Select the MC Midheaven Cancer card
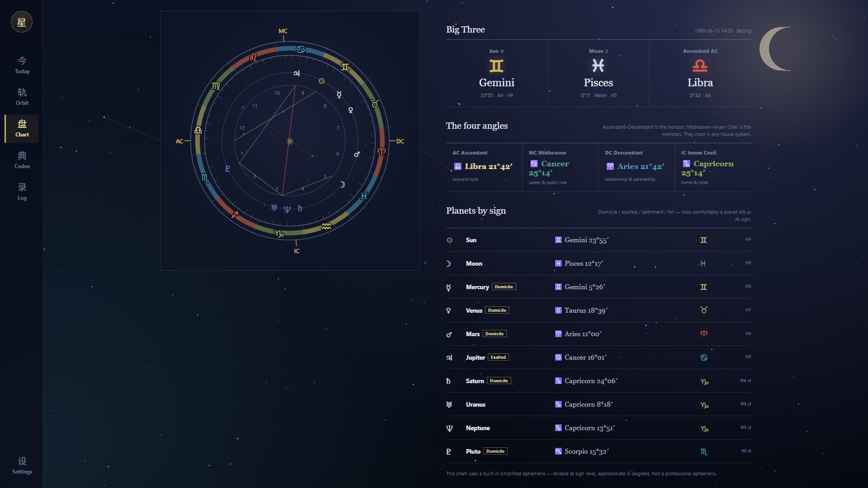 [560, 167]
